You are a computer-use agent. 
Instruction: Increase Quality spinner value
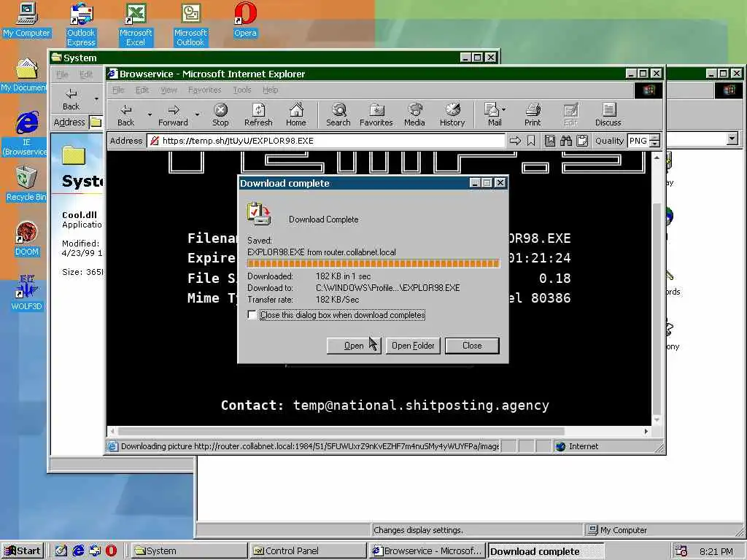coord(655,138)
